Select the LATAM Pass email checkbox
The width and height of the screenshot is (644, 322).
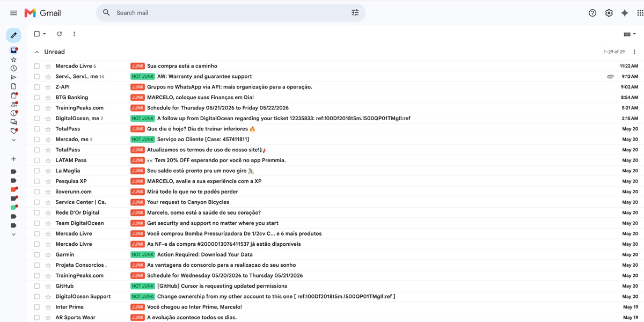click(x=37, y=160)
